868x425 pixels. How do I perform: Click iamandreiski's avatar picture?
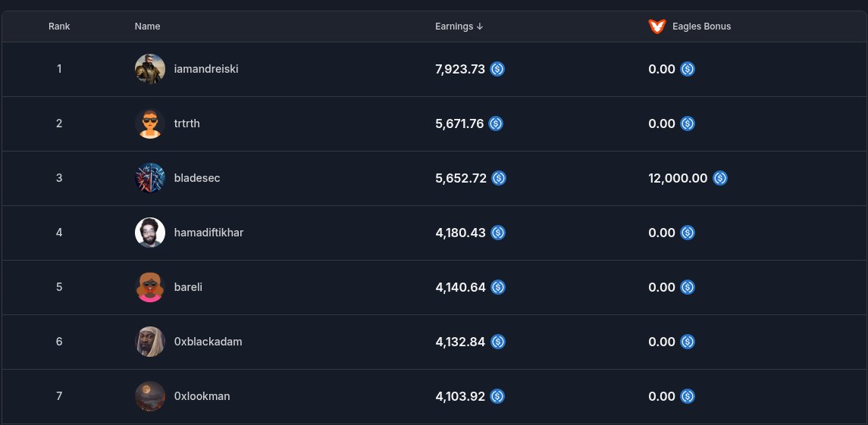click(150, 69)
